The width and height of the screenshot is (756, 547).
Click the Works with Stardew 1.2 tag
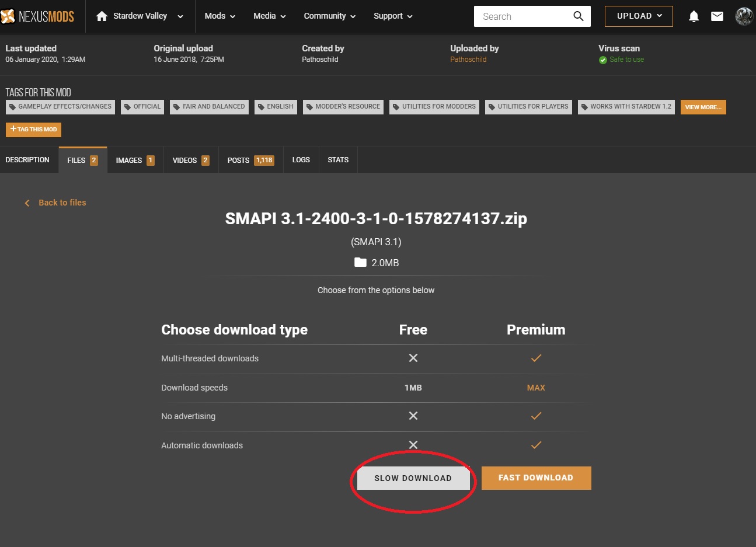tap(626, 107)
